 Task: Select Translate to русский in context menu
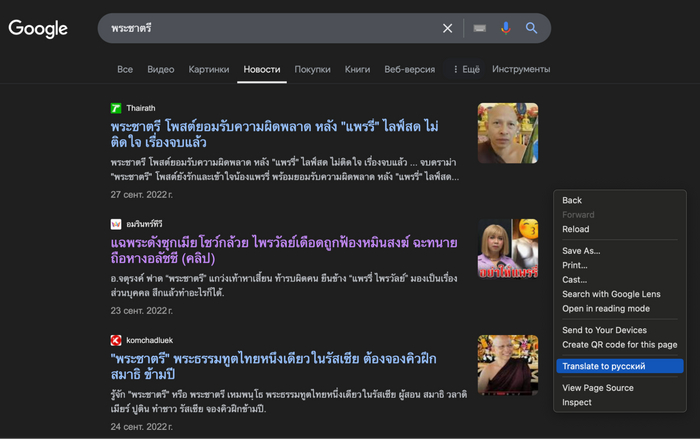pyautogui.click(x=603, y=366)
